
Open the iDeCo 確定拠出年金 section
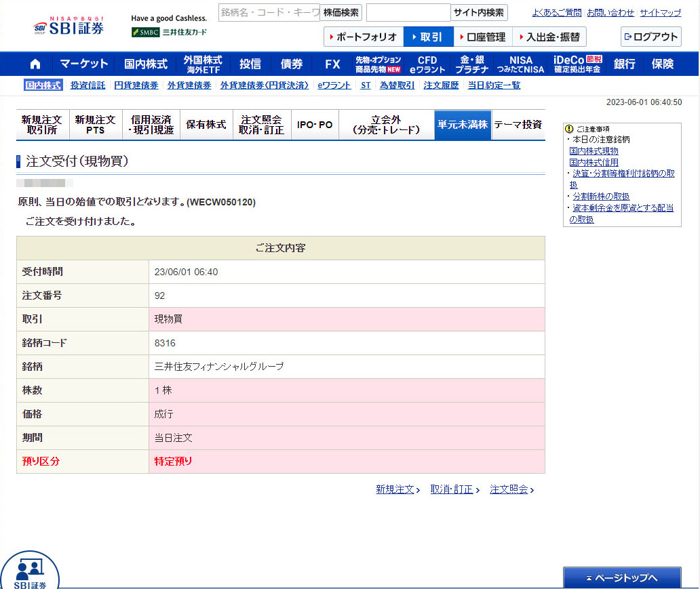(577, 64)
